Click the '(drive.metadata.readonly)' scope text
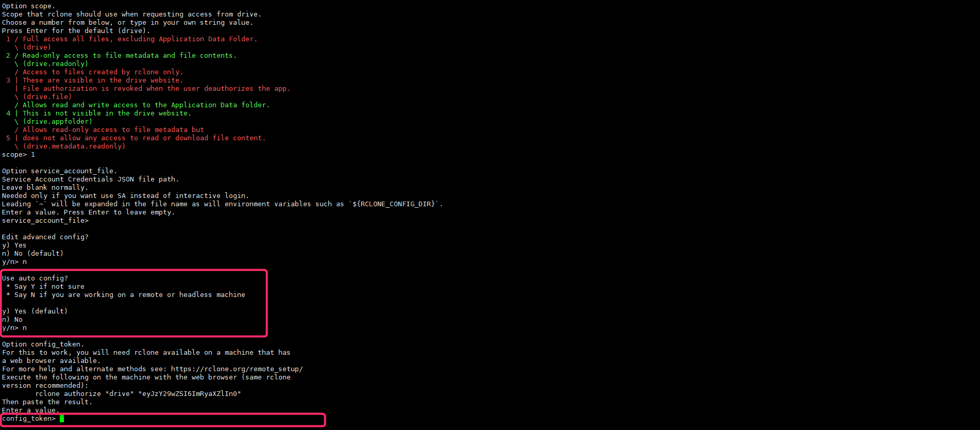 pyautogui.click(x=74, y=146)
